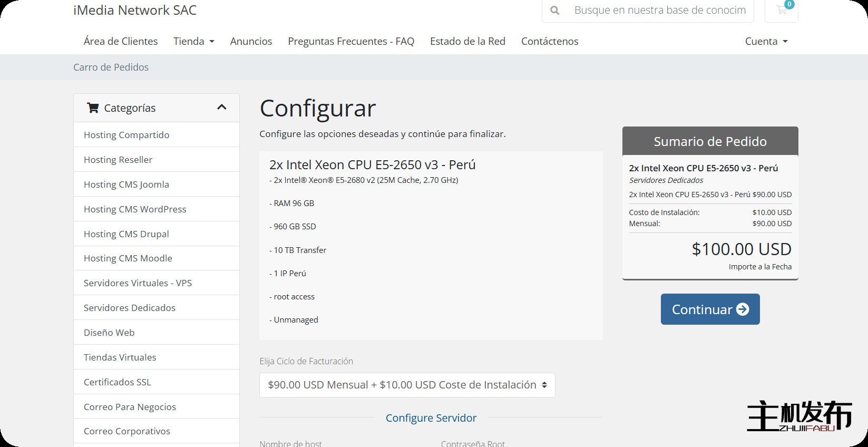Screen dimensions: 868x447
Task: Select Servidores Virtuales - VPS category
Action: (138, 283)
